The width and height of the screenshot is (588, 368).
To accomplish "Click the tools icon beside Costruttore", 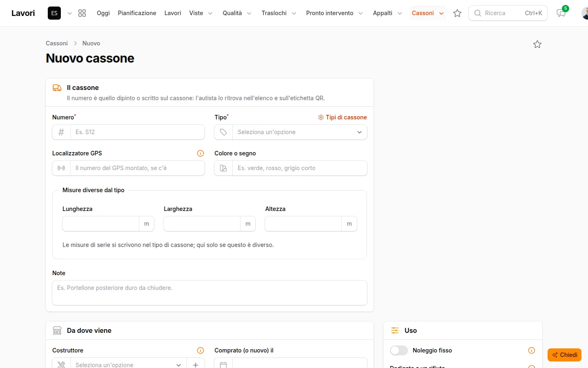I will pyautogui.click(x=61, y=365).
